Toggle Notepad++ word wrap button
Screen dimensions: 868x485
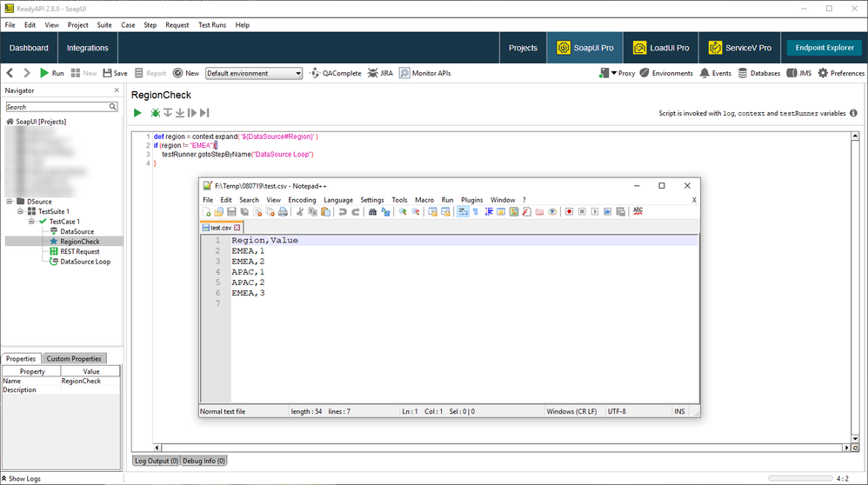pyautogui.click(x=463, y=212)
